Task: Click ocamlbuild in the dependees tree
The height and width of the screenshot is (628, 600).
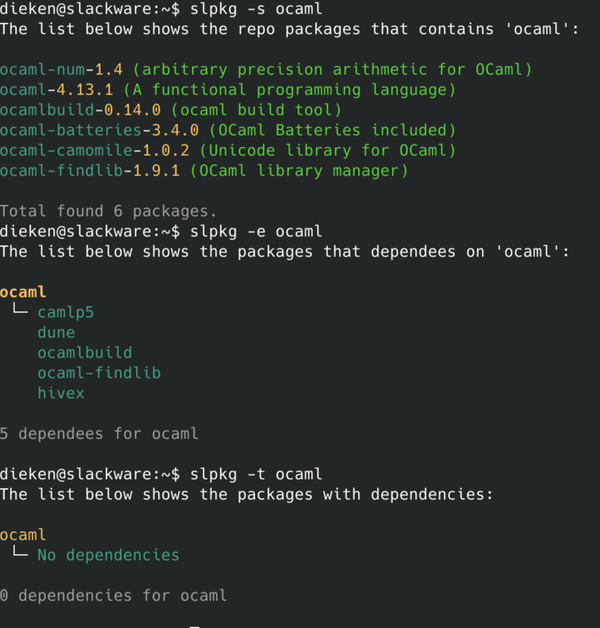Action: (85, 352)
